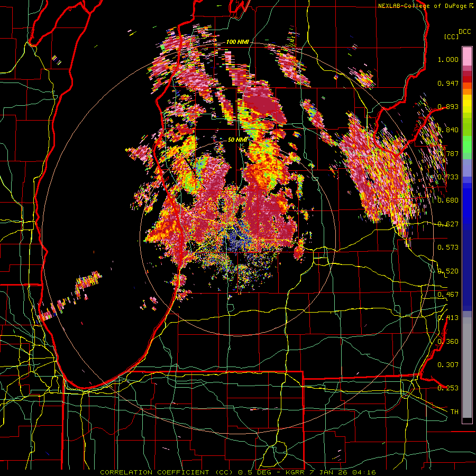This screenshot has height=476, width=476.
Task: Click the 0.893 color scale value
Action: coord(448,106)
